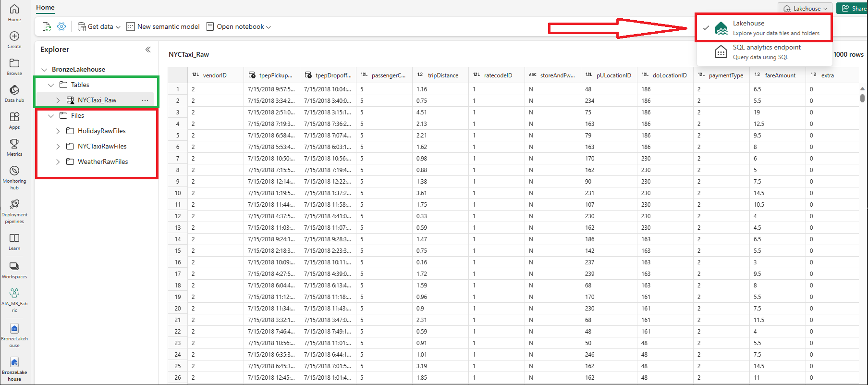Click the Metrics trophy icon
Image resolution: width=868 pixels, height=385 pixels.
point(14,147)
